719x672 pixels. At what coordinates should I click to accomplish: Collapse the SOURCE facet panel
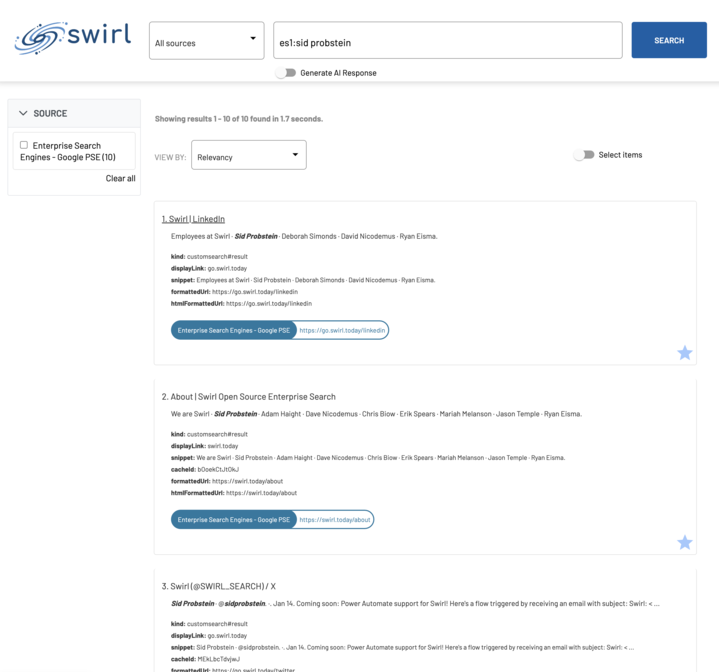pyautogui.click(x=23, y=113)
